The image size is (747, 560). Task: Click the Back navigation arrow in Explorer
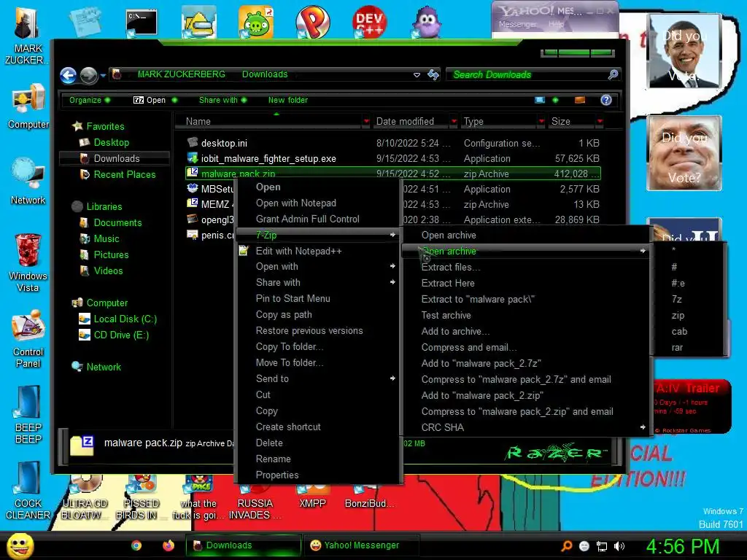[x=68, y=75]
